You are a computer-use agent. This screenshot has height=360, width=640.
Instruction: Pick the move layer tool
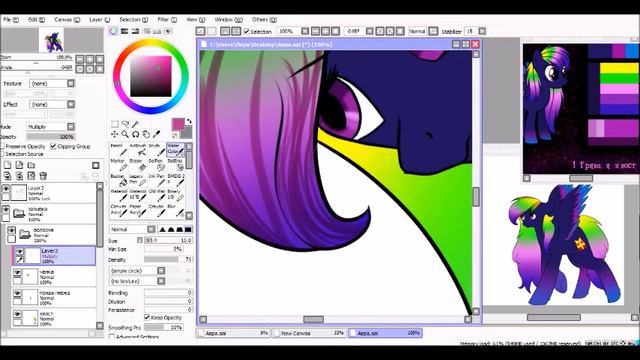(115, 134)
